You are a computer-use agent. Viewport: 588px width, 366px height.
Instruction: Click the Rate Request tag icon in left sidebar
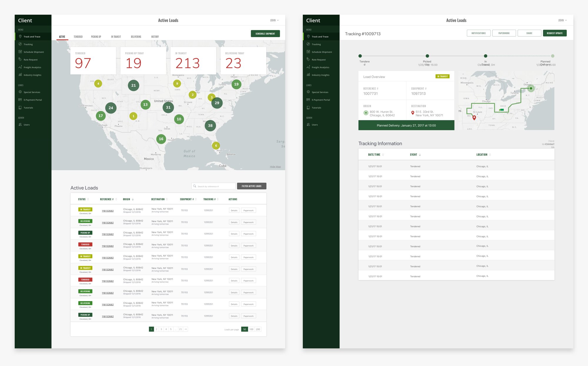(20, 59)
